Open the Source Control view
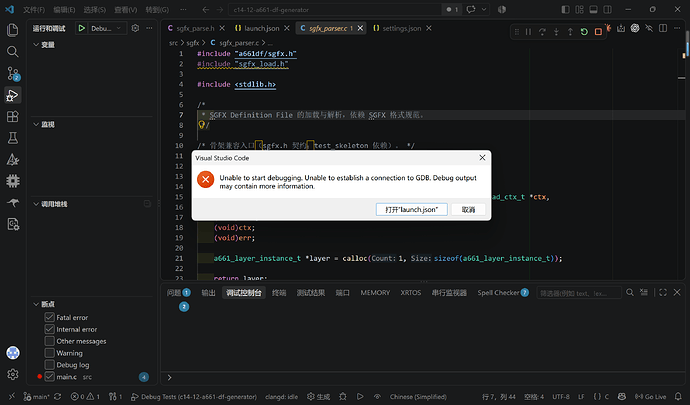Viewport: 690px width, 405px height. 12,73
